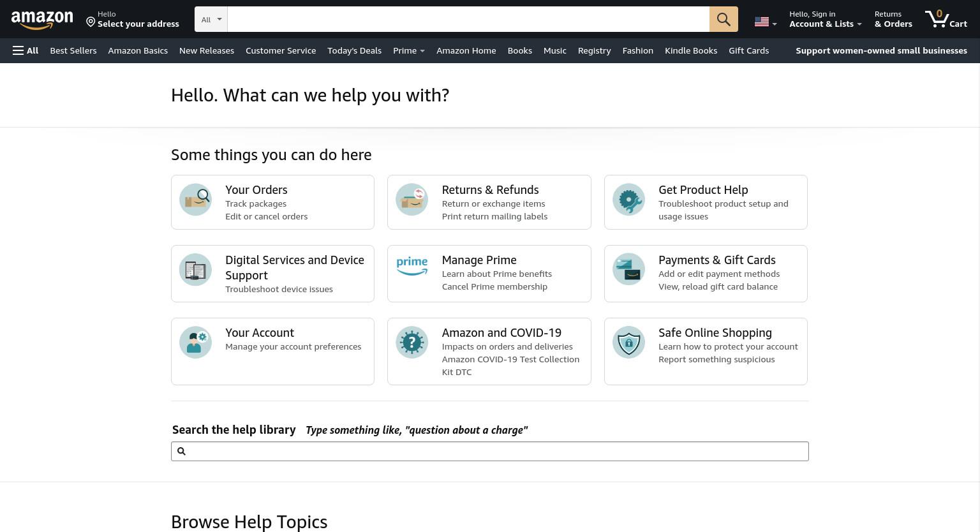The image size is (980, 532).
Task: Click the Returns & Refunds box icon
Action: click(x=412, y=200)
